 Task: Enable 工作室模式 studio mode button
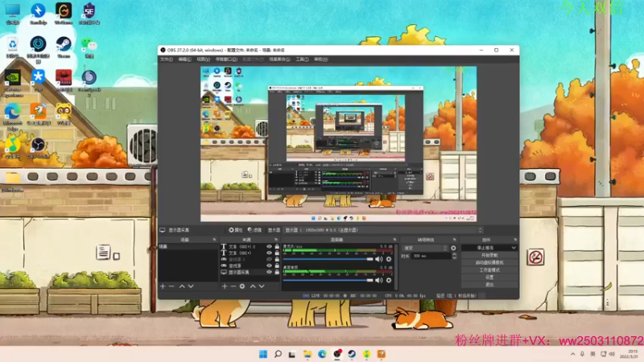click(489, 270)
